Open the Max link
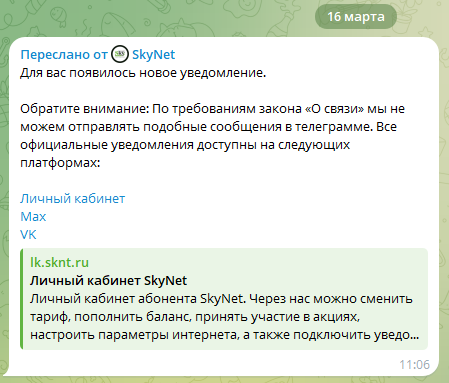This screenshot has width=449, height=383. click(x=33, y=217)
